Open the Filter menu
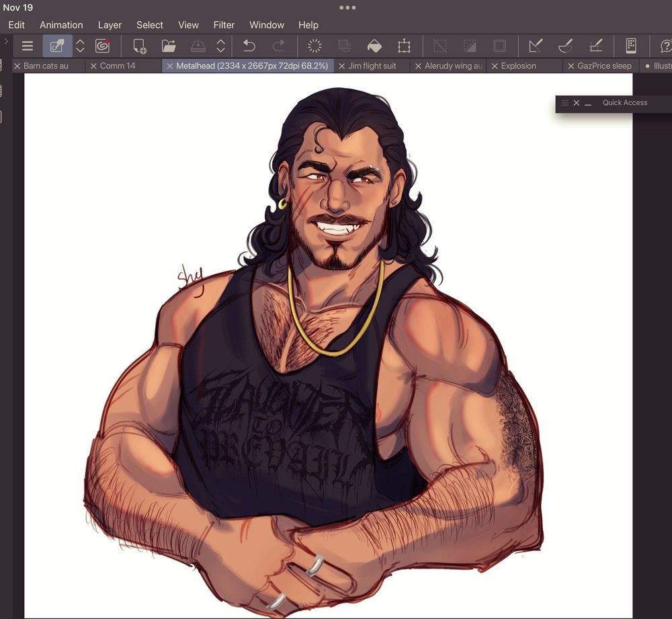The image size is (672, 619). [x=224, y=26]
